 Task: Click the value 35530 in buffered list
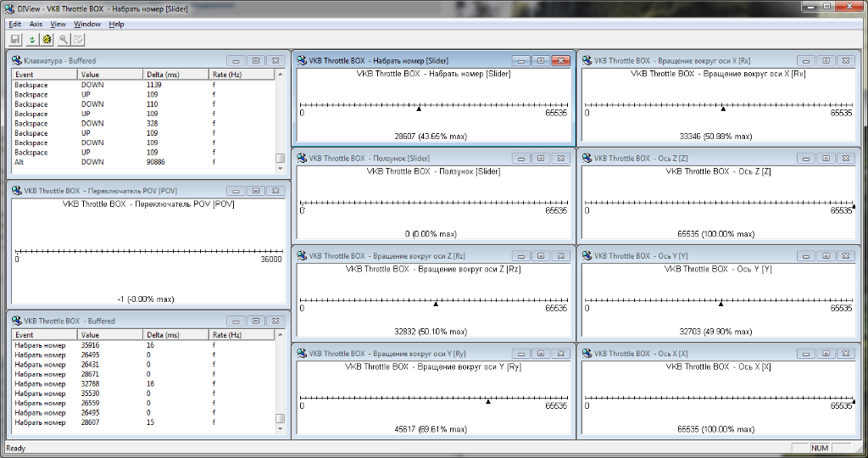(90, 394)
